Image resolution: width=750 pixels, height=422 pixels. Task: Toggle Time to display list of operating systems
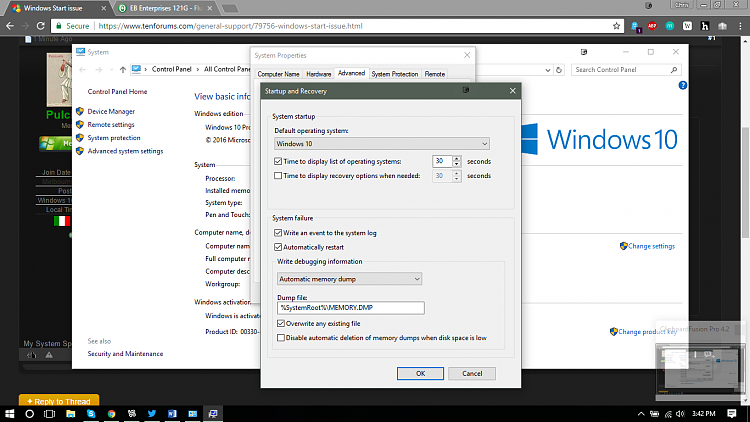(278, 161)
